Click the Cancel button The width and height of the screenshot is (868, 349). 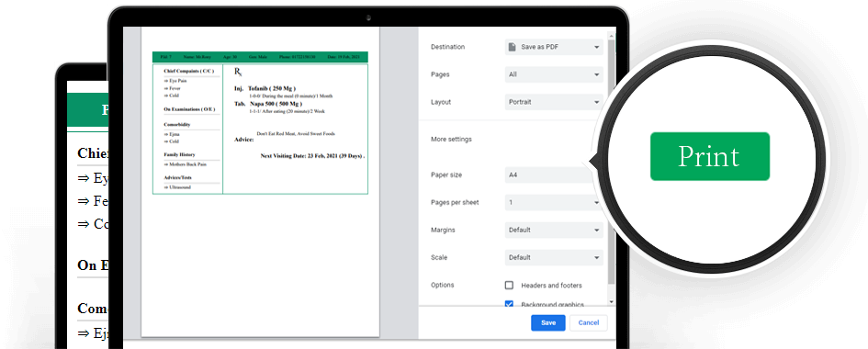coord(589,323)
